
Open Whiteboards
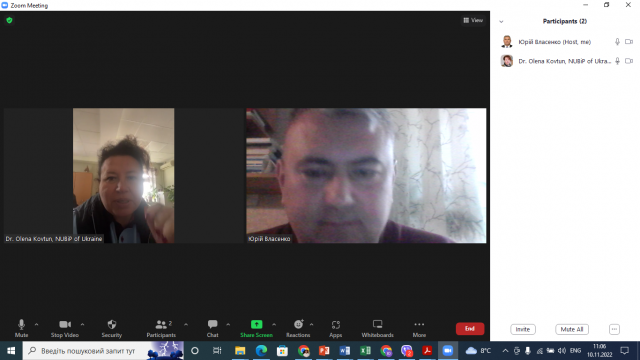(378, 328)
